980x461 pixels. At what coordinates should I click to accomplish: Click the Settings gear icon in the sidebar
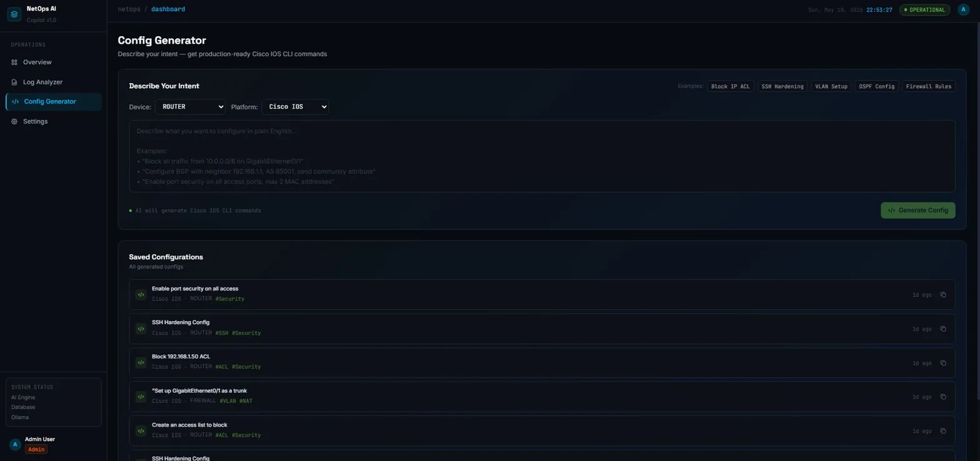point(14,121)
